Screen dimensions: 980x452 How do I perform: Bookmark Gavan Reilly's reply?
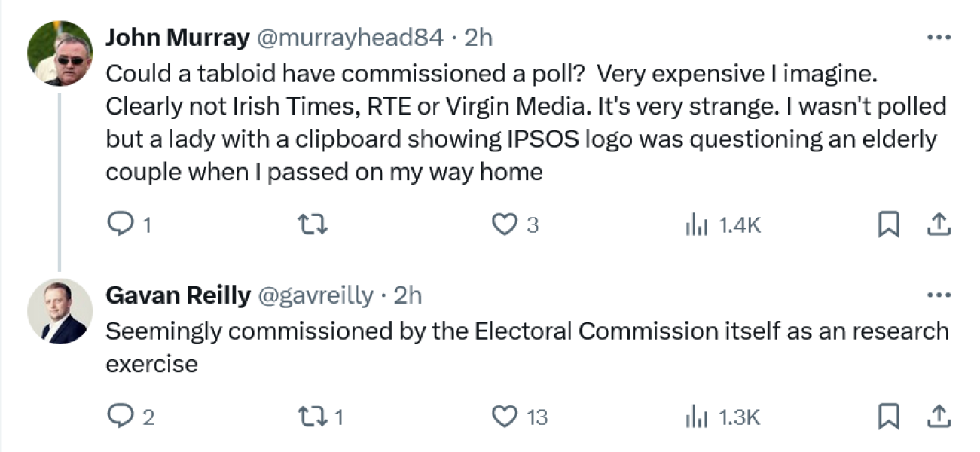tap(889, 416)
